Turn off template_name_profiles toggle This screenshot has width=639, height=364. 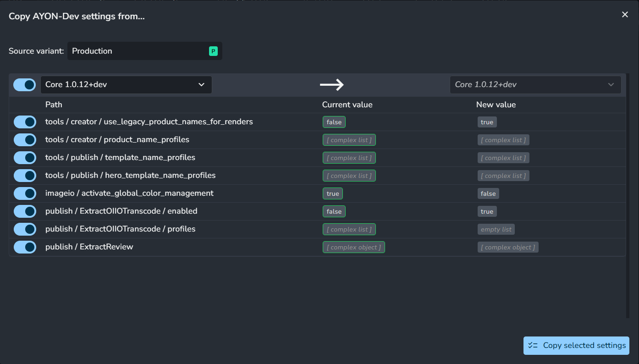pyautogui.click(x=25, y=158)
